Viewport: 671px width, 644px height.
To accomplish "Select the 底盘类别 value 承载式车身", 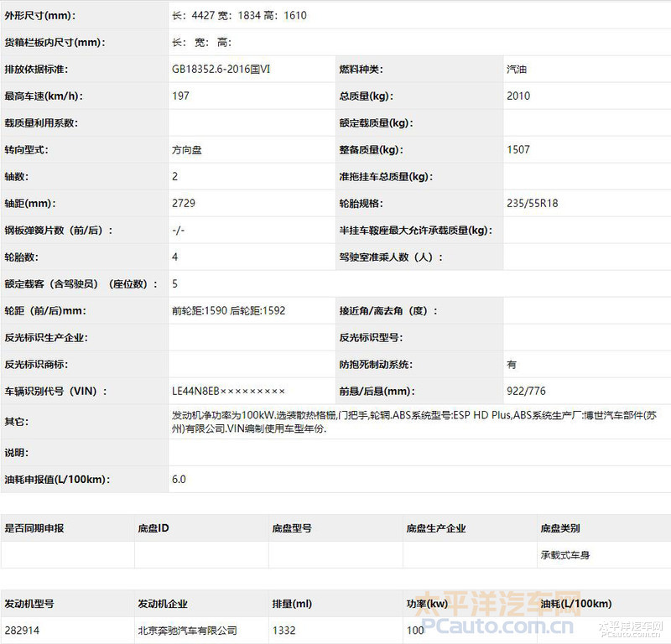I will [565, 555].
